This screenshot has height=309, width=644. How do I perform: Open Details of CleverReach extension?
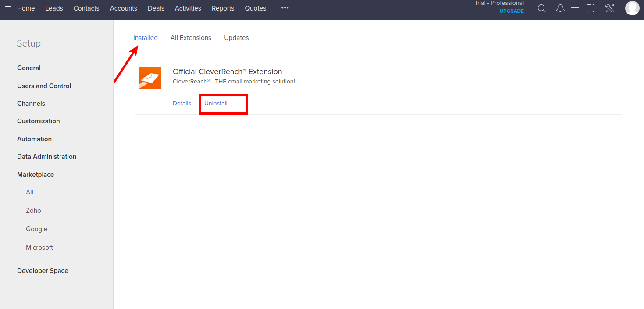pos(182,104)
